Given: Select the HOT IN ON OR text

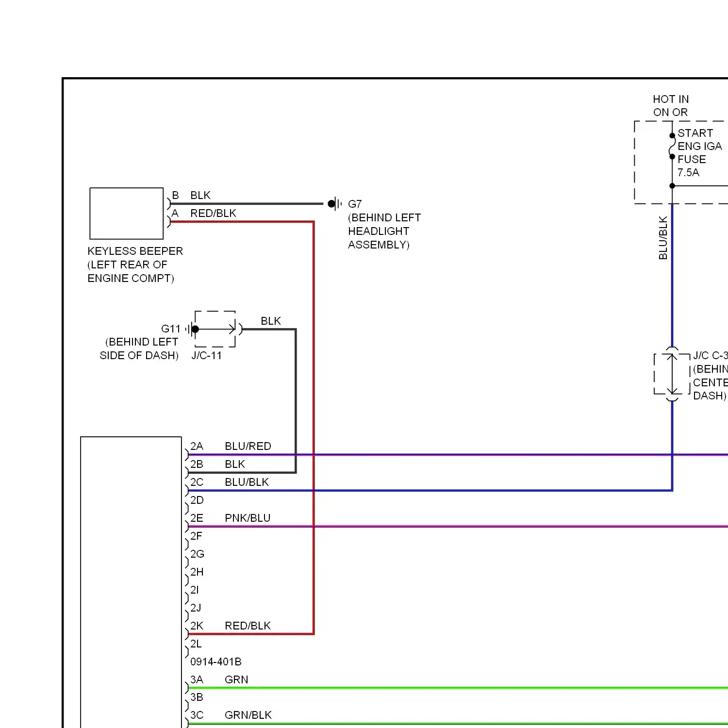Looking at the screenshot, I should (x=671, y=106).
